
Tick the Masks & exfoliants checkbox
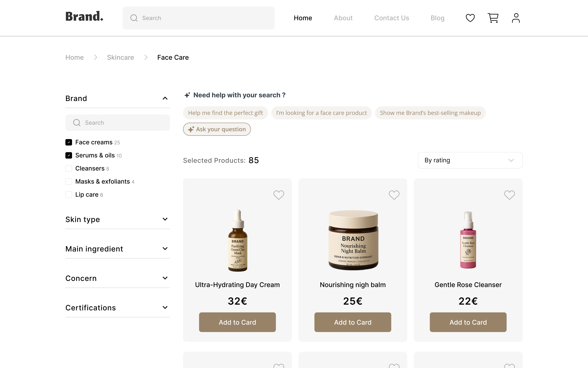pos(69,182)
